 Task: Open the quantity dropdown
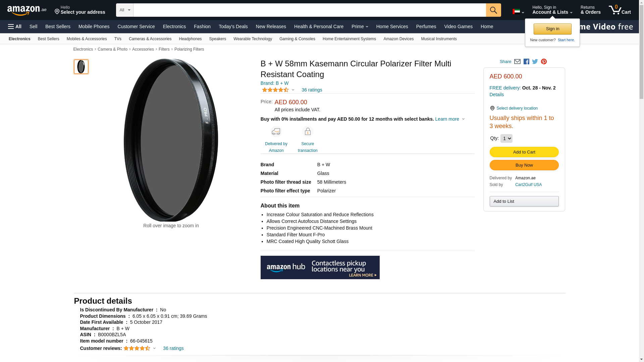(506, 138)
